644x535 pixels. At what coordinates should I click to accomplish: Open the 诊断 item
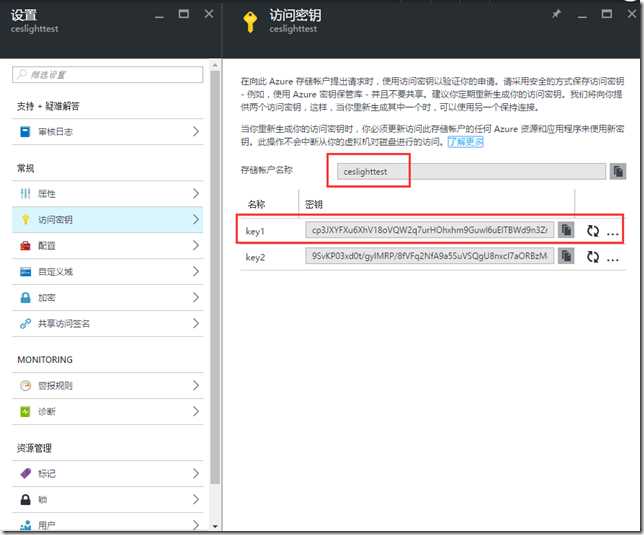(x=108, y=411)
